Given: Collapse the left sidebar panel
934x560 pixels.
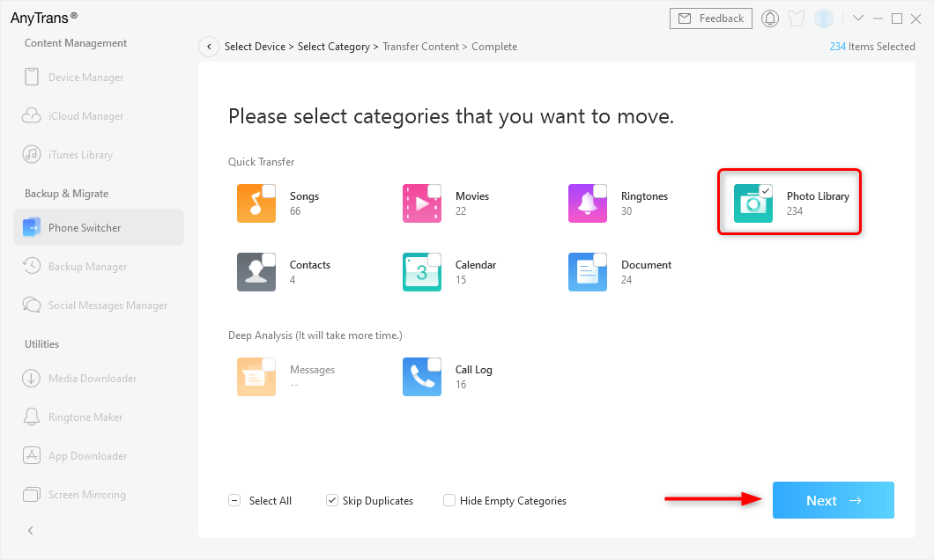Looking at the screenshot, I should 31,530.
